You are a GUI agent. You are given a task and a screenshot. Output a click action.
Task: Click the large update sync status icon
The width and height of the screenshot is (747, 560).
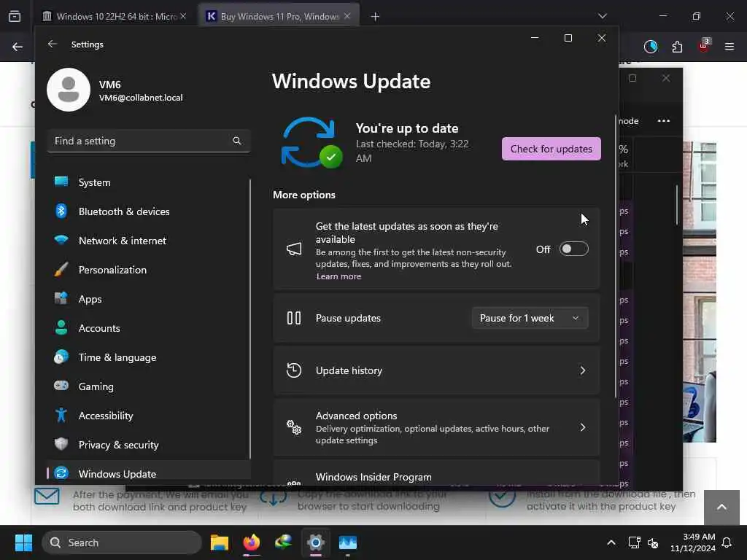click(311, 142)
